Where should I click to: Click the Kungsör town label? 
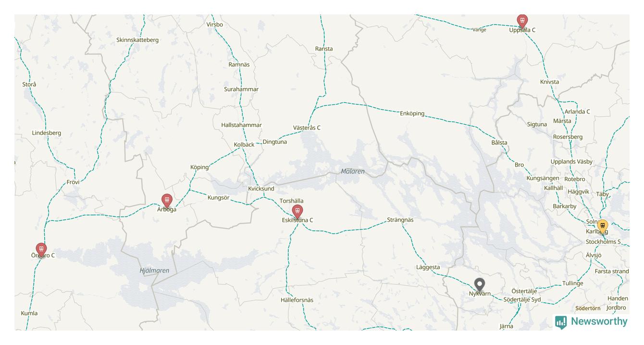click(218, 198)
